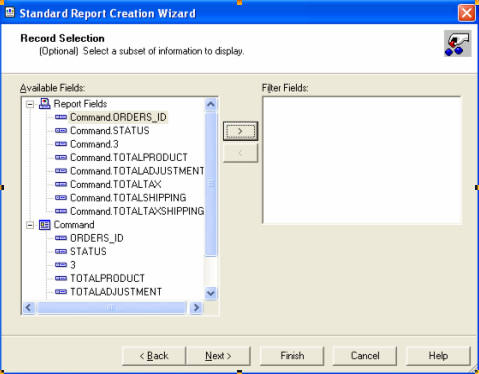Screen dimensions: 479x374
Task: Click horizontal scrollbar right arrow
Action: (x=196, y=307)
